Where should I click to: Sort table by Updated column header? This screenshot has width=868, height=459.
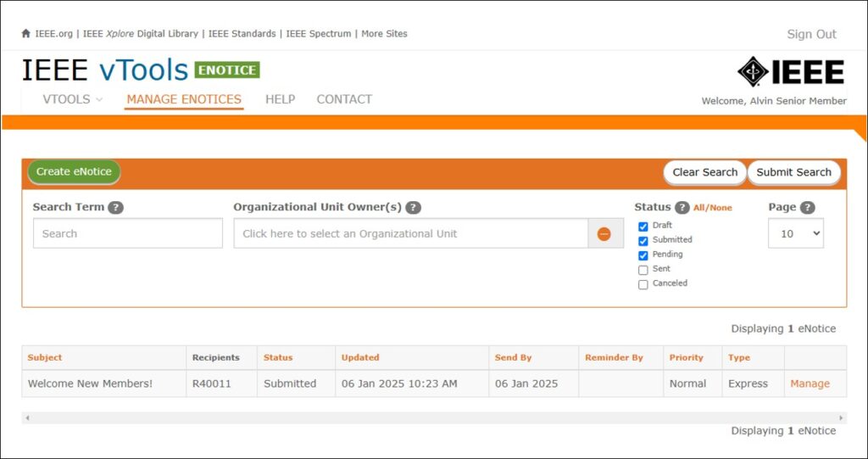359,357
